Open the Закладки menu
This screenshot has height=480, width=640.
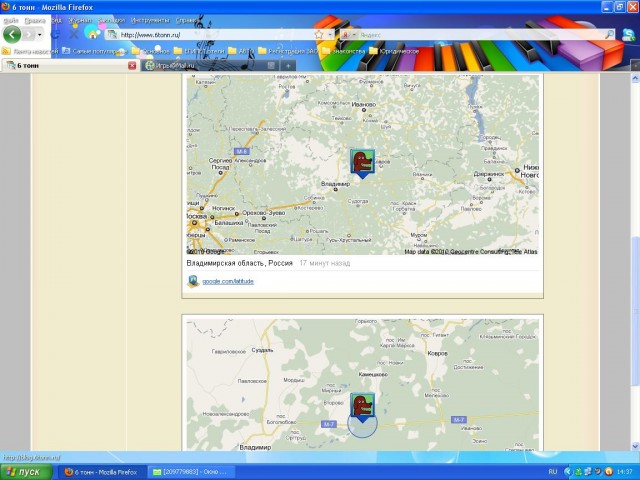(x=111, y=20)
